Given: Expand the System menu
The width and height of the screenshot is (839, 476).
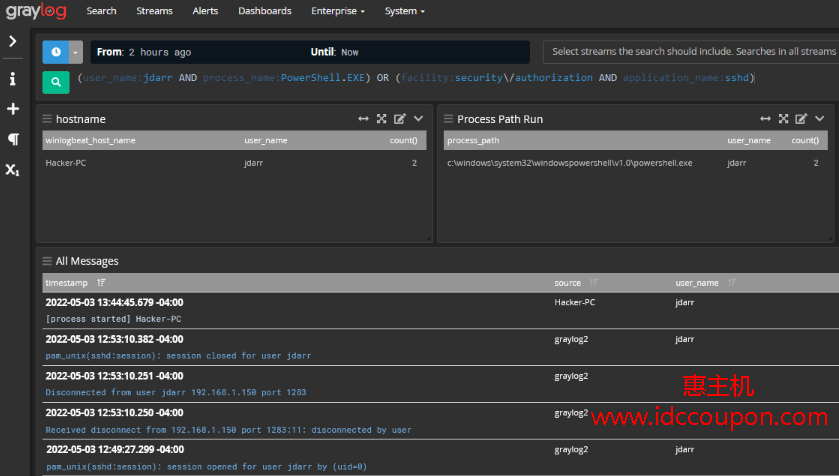Looking at the screenshot, I should 405,11.
